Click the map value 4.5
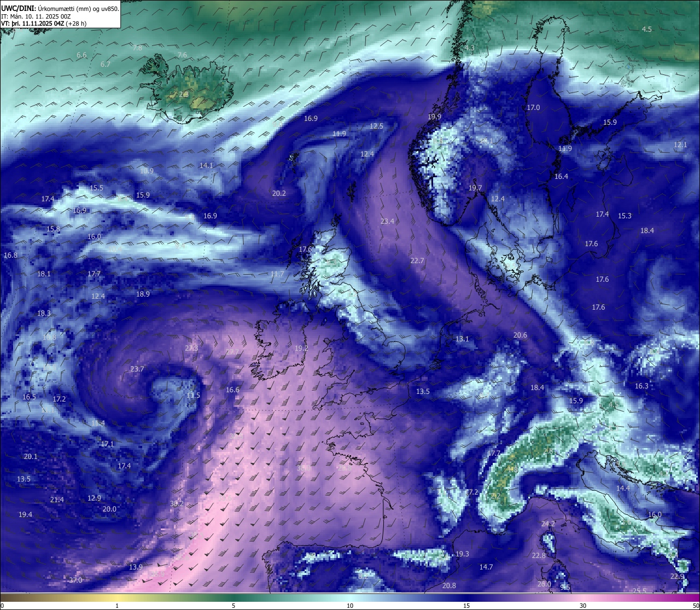This screenshot has height=610, width=700. pos(647,29)
